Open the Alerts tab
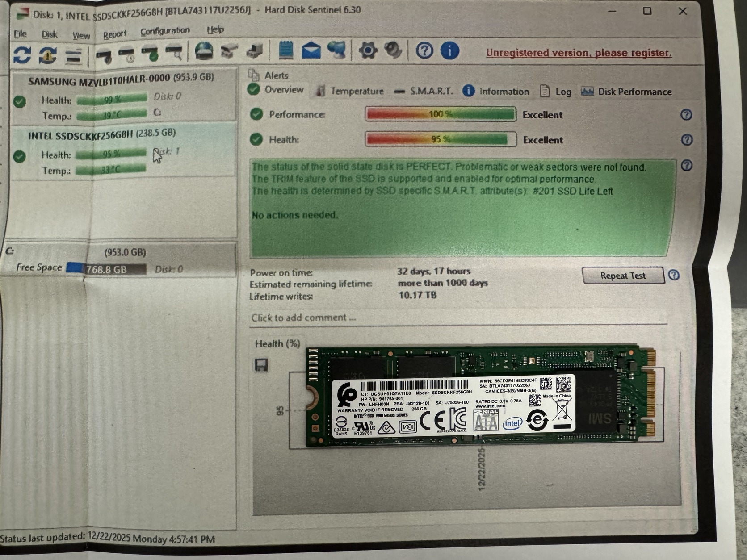The height and width of the screenshot is (560, 747). (268, 75)
